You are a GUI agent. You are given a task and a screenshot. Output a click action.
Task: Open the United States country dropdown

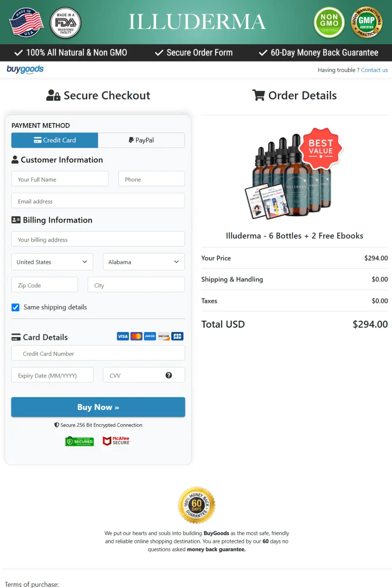[52, 262]
